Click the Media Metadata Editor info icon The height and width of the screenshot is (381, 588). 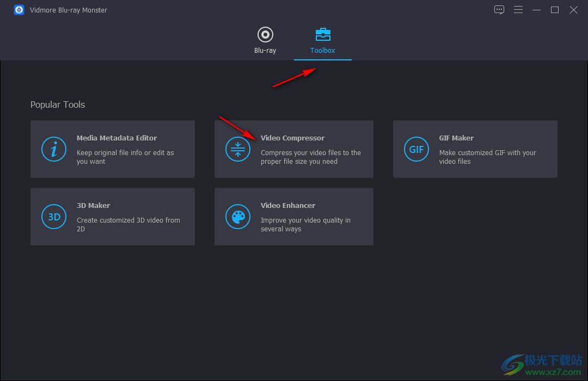tap(54, 149)
